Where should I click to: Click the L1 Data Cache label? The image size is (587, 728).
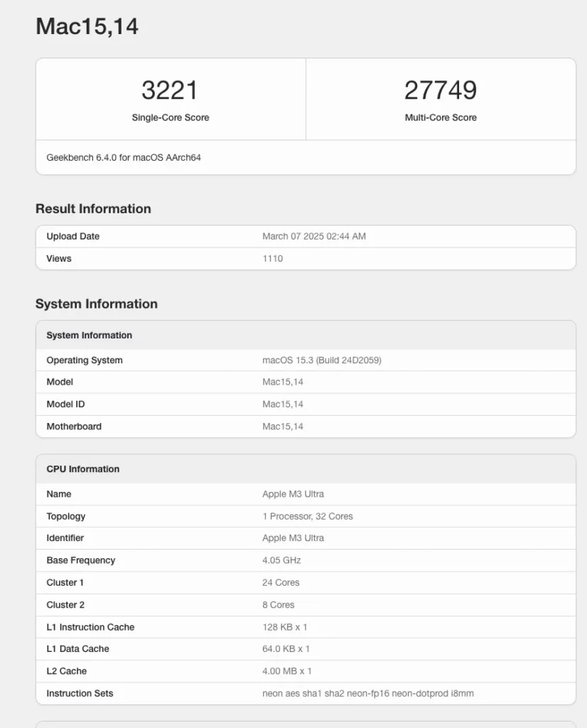(x=78, y=649)
